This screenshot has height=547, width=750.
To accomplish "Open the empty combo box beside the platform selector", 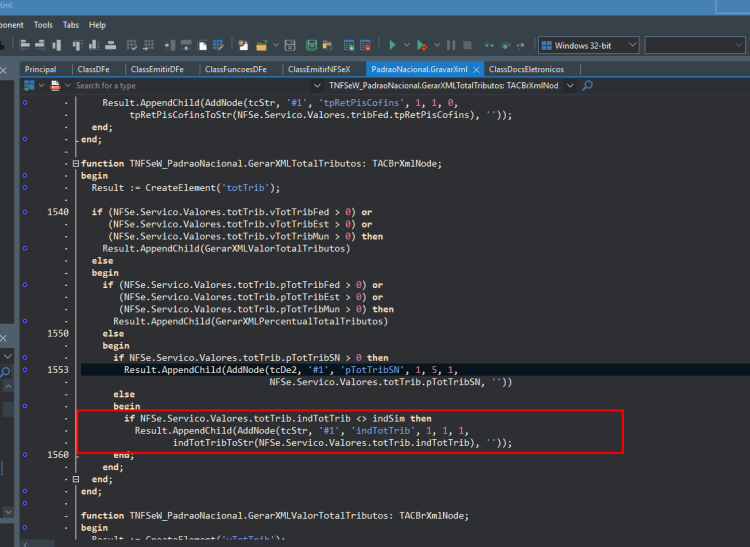I will (695, 45).
